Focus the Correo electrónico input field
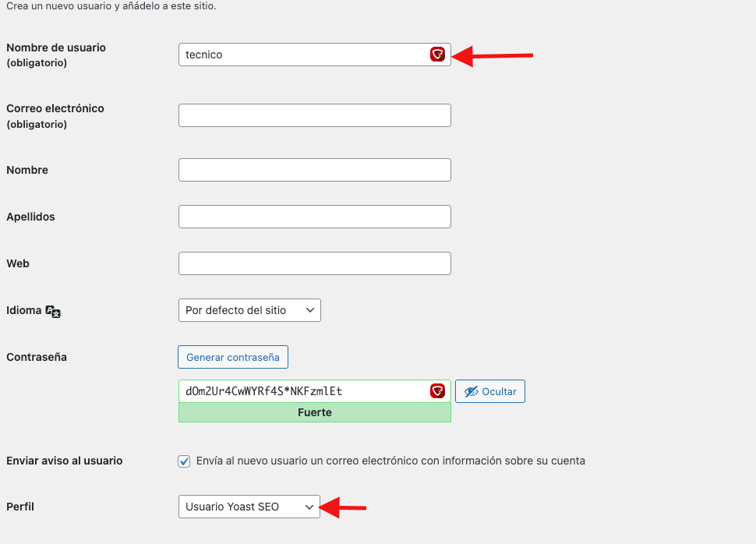 (314, 115)
